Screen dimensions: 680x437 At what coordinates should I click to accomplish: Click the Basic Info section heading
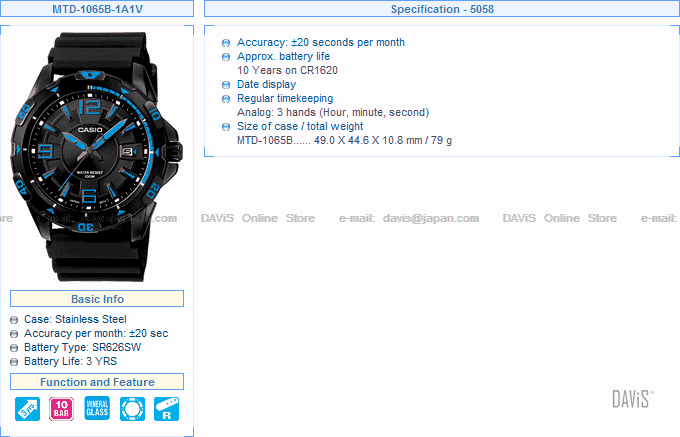(x=97, y=299)
